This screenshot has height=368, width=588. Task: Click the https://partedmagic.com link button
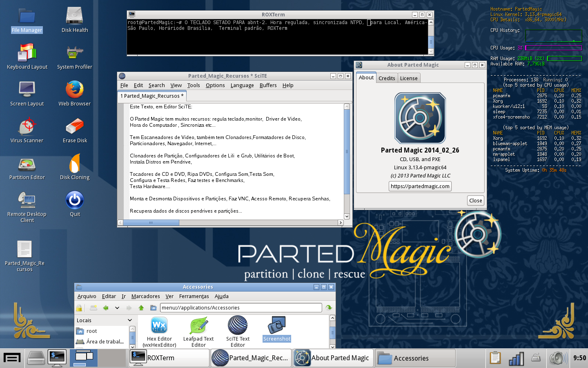tap(420, 186)
